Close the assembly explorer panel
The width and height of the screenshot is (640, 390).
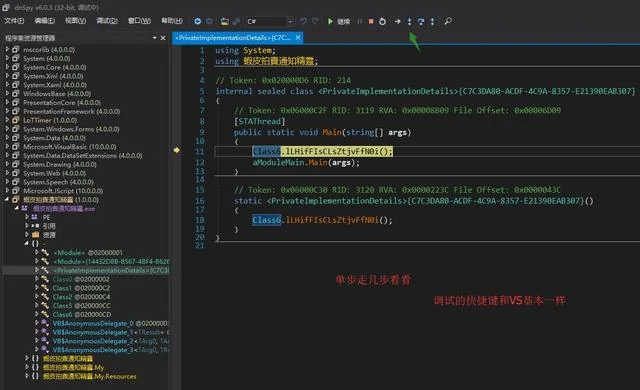click(163, 38)
